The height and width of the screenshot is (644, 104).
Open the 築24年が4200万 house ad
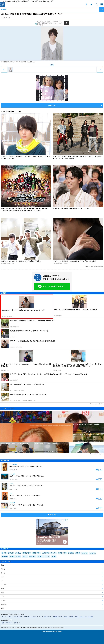52,532
